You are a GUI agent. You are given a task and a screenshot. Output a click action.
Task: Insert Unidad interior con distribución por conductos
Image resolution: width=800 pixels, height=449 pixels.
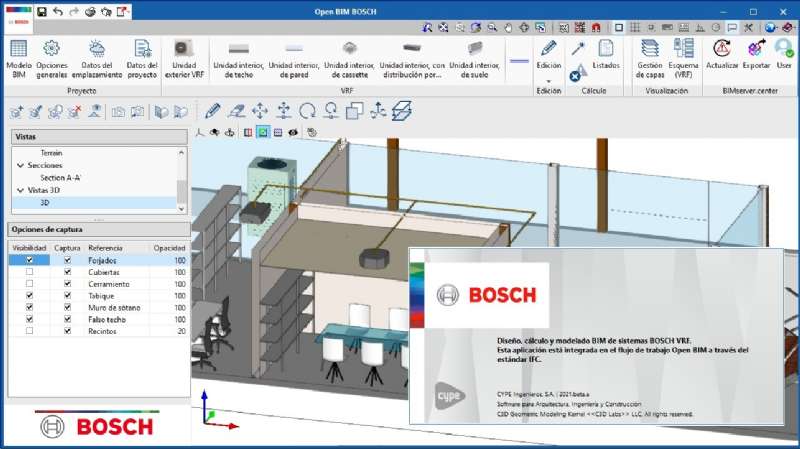(412, 59)
